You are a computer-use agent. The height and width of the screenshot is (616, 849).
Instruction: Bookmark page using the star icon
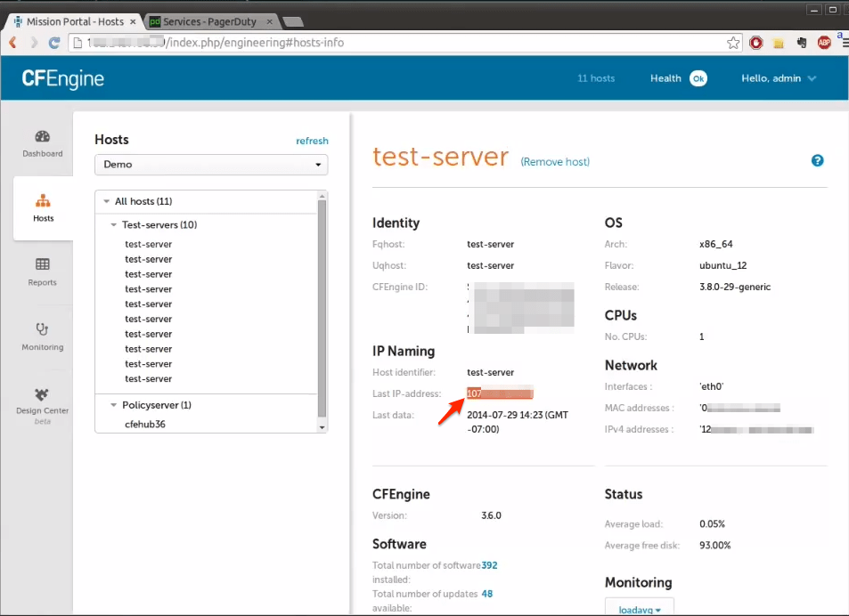732,43
